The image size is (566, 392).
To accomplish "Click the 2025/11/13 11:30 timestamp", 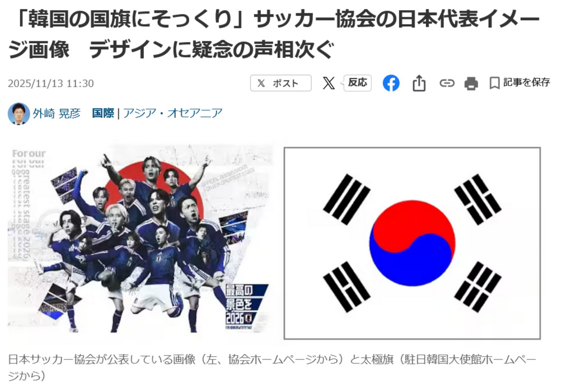I will tap(51, 83).
